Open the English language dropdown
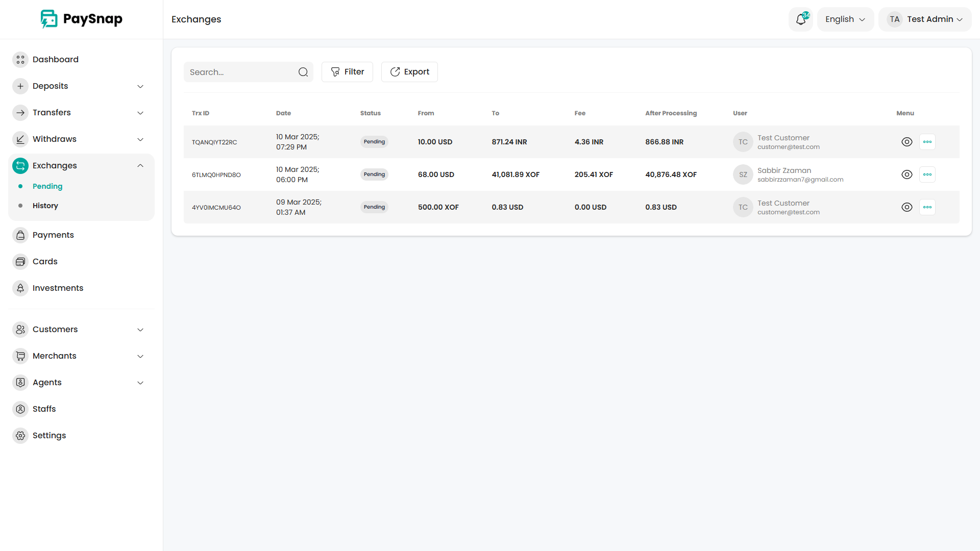Viewport: 980px width, 551px height. coord(845,19)
